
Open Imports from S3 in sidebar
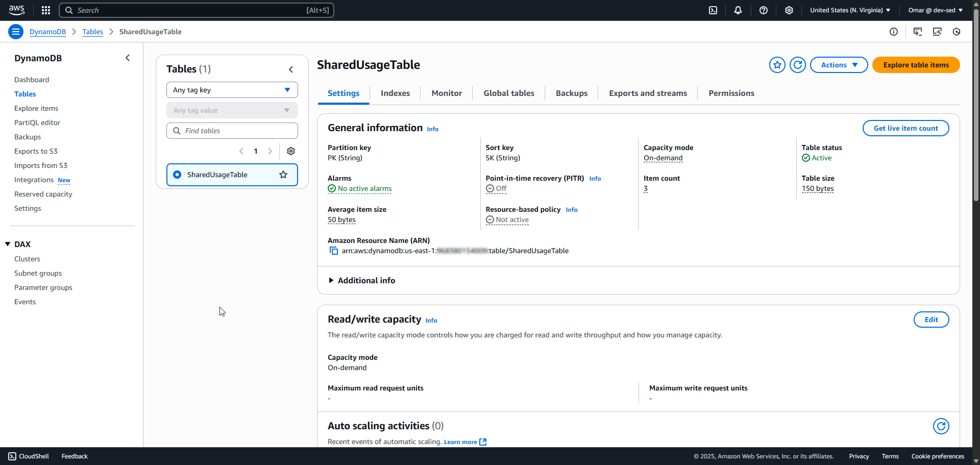[41, 165]
